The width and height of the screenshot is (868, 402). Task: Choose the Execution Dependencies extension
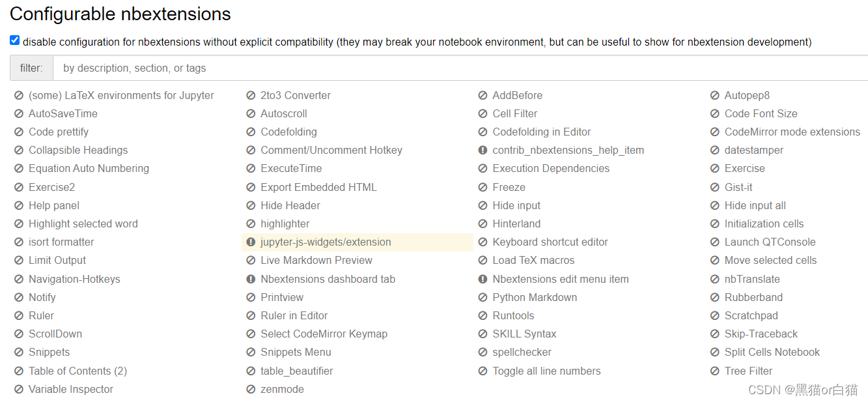point(551,169)
